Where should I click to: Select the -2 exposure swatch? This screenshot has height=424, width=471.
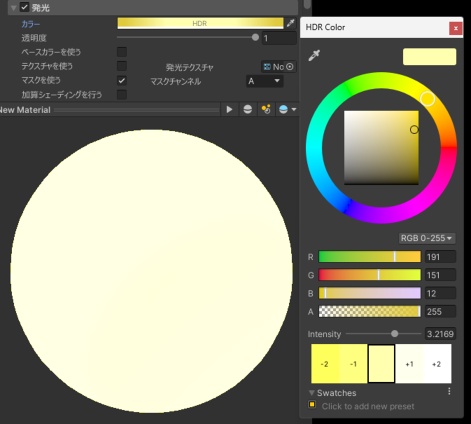(325, 364)
